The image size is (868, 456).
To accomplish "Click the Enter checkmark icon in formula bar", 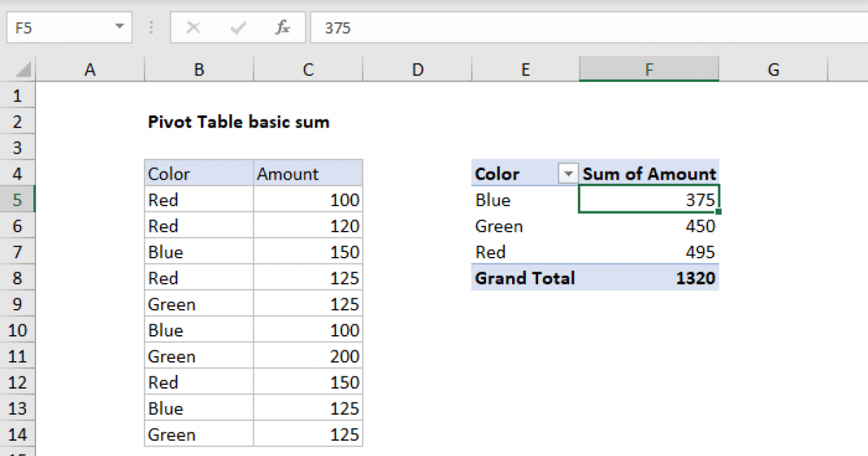I will click(237, 28).
